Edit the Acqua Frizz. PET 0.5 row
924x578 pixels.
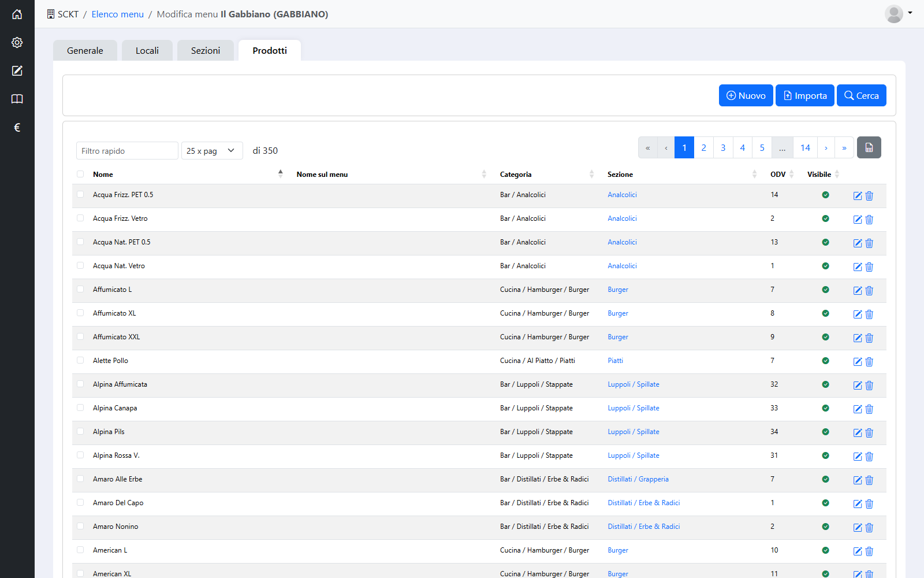[x=858, y=196]
